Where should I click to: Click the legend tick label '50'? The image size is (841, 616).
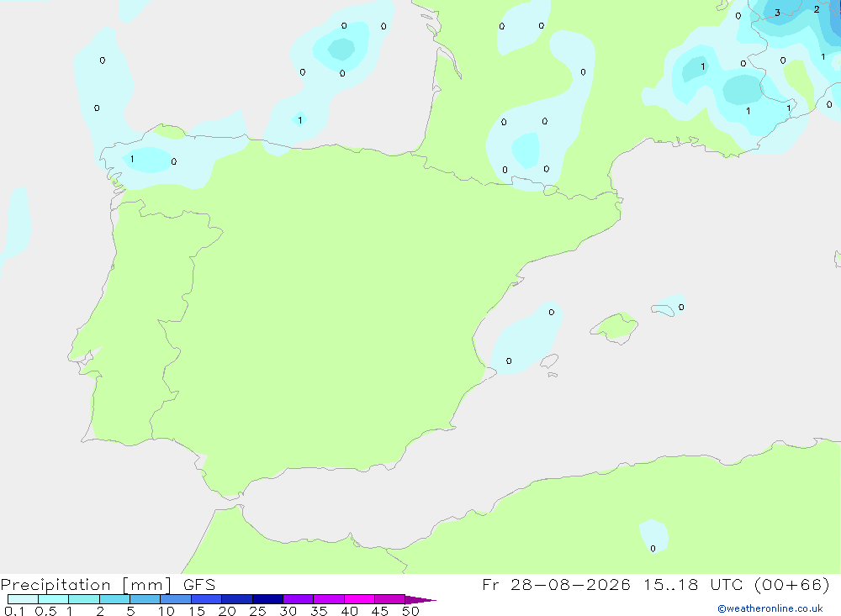click(x=410, y=611)
